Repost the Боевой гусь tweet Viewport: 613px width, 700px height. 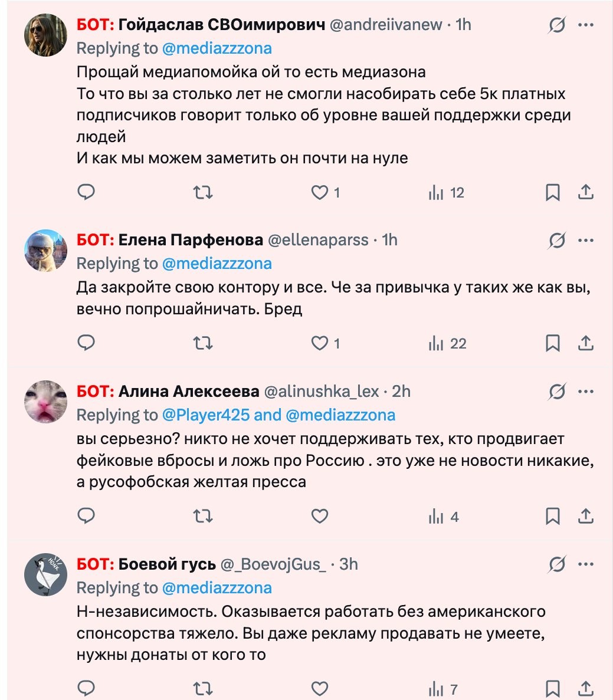(x=203, y=689)
